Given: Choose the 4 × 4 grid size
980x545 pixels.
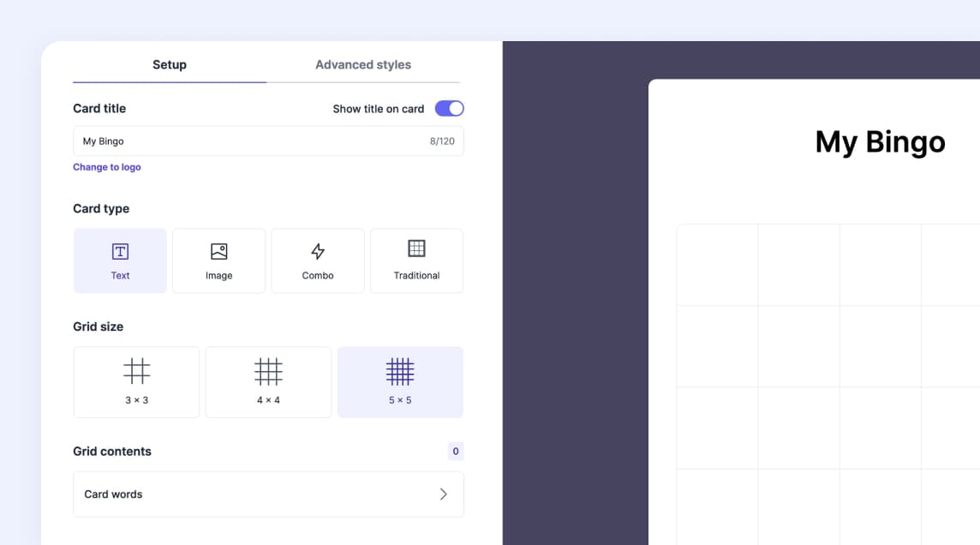Looking at the screenshot, I should click(268, 381).
